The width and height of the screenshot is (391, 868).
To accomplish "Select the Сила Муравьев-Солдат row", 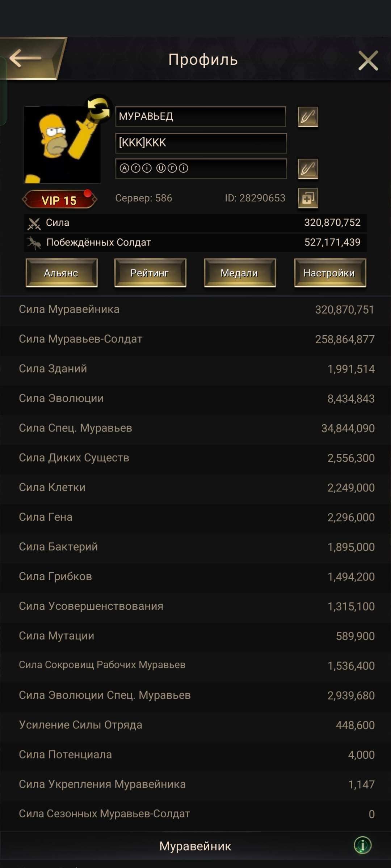I will (x=195, y=339).
